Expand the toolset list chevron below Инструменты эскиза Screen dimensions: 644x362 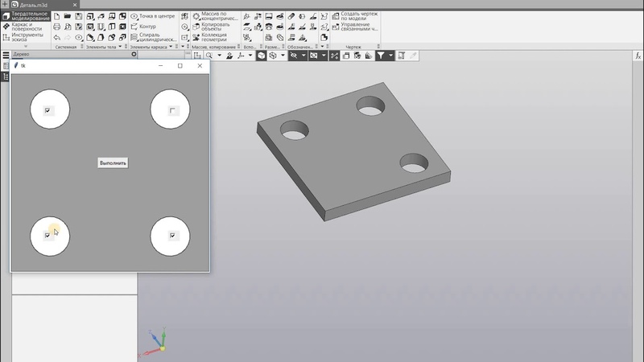pos(26,47)
